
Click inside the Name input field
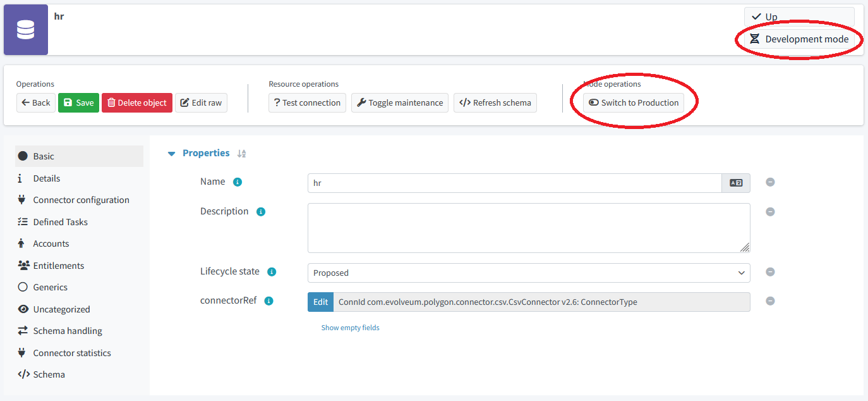pyautogui.click(x=505, y=183)
